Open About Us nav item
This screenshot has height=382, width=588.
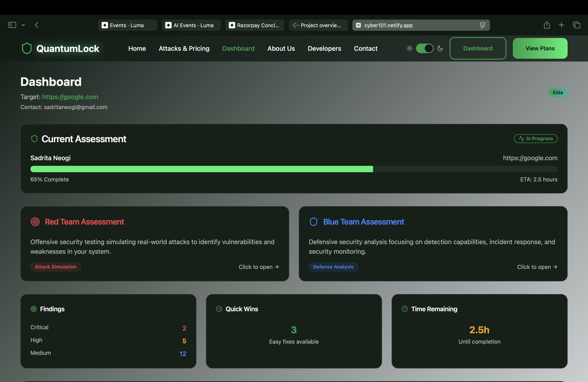tap(281, 48)
